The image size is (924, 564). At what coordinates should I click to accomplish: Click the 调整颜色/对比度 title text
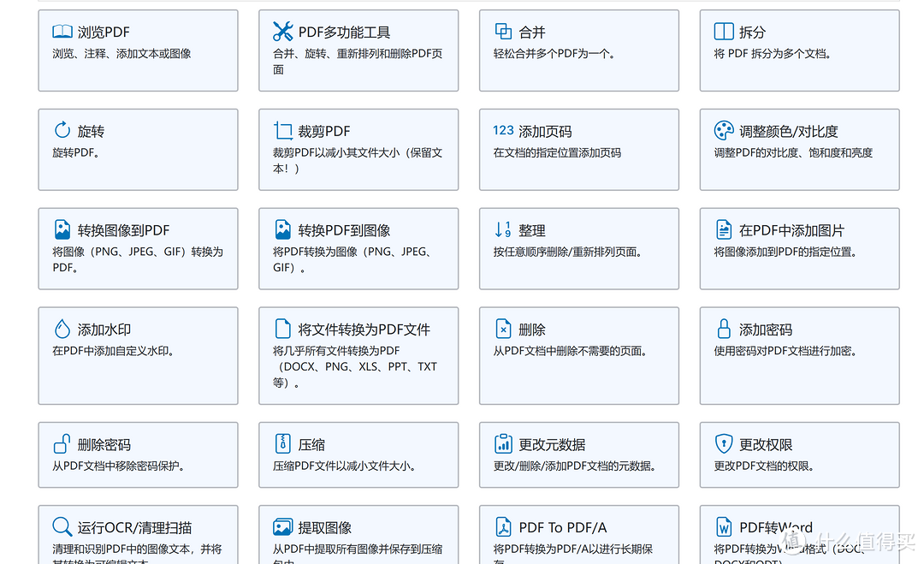coord(789,131)
